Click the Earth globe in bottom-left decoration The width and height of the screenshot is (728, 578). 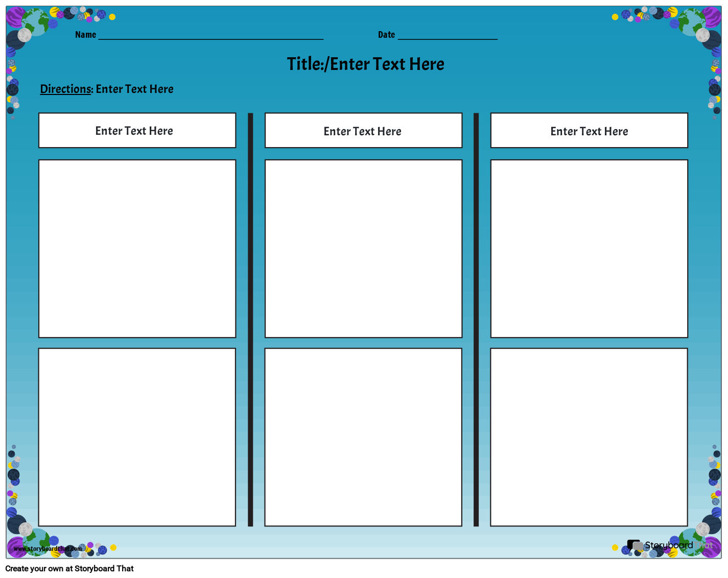36,542
